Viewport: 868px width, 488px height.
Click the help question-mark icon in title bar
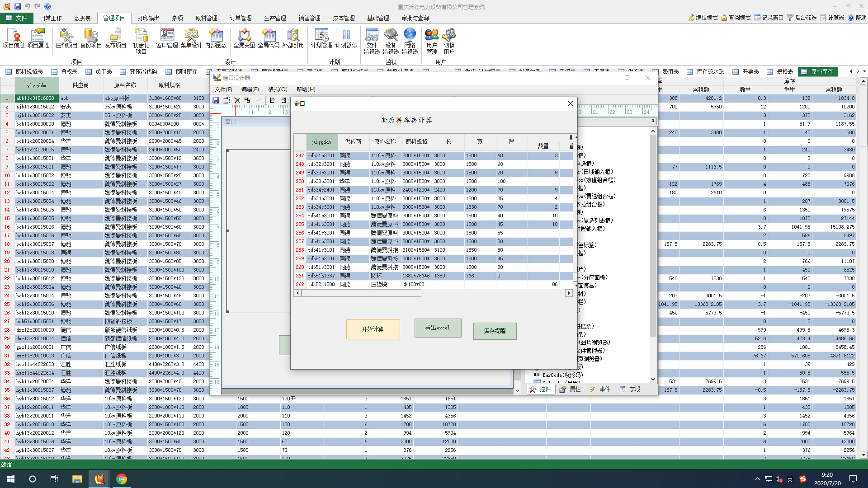(47, 6)
